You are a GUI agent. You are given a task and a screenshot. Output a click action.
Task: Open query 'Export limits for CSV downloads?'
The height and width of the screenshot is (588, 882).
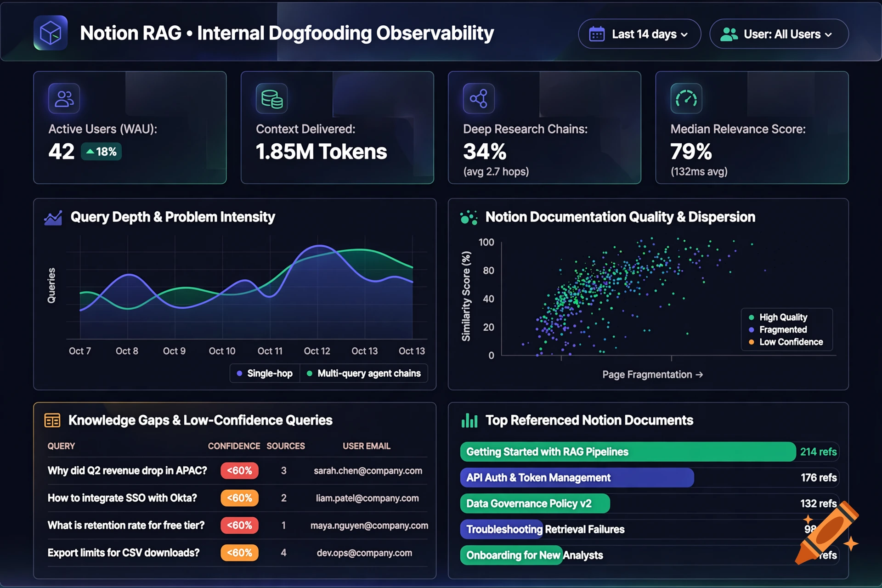(124, 553)
